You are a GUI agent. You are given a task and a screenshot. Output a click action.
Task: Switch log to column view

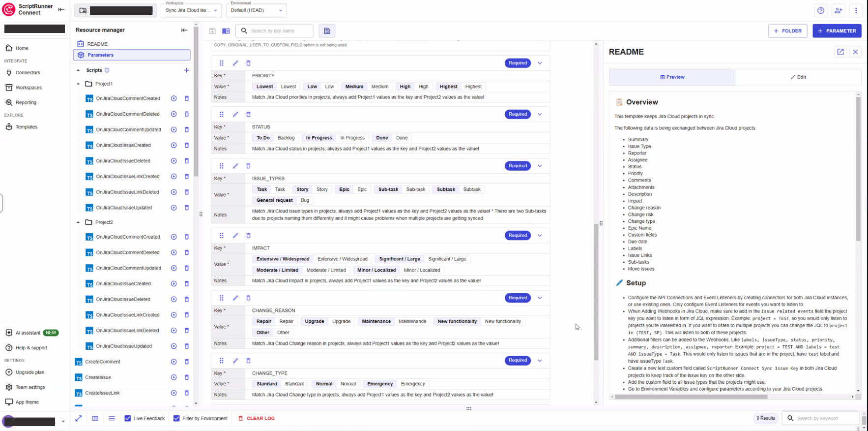pyautogui.click(x=95, y=418)
